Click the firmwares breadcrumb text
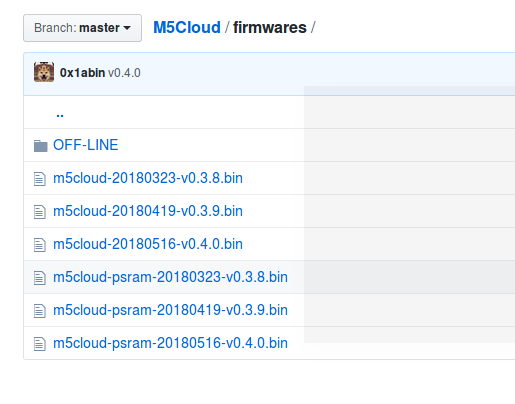The width and height of the screenshot is (515, 404). coord(270,28)
